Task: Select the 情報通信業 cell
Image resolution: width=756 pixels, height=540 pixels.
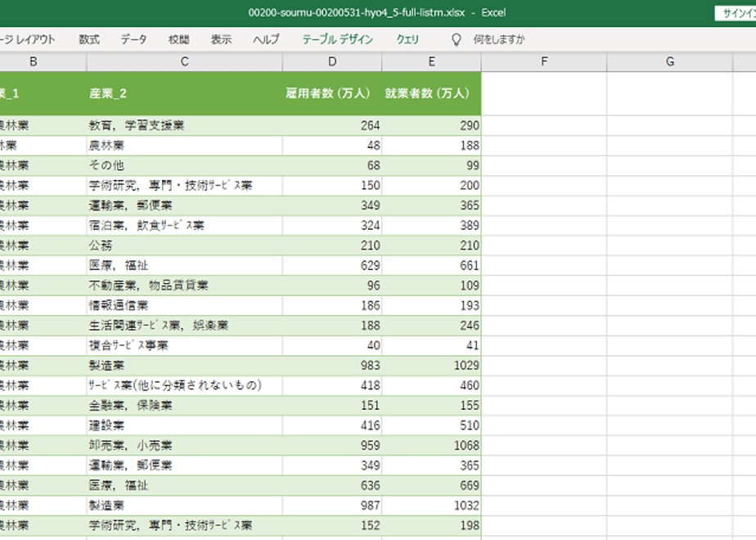Action: (x=184, y=306)
